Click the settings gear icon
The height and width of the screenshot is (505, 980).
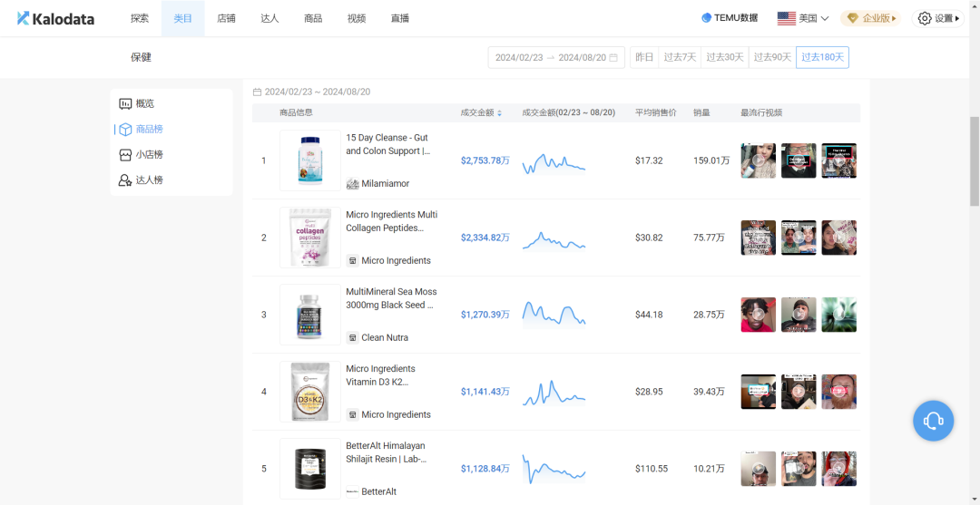(x=925, y=19)
